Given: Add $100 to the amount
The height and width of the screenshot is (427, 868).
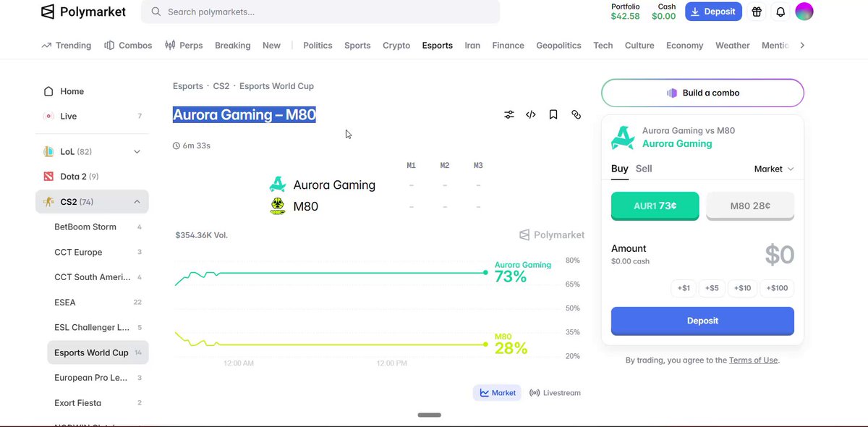Looking at the screenshot, I should (x=777, y=288).
